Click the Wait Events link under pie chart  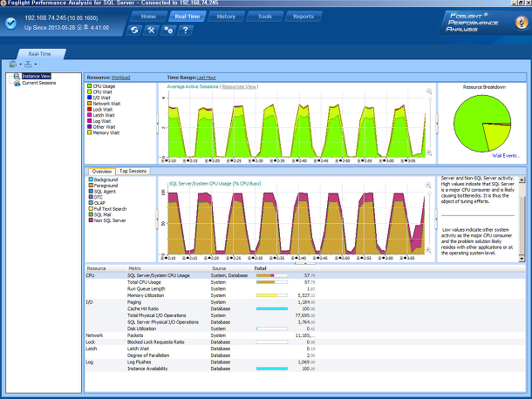[x=505, y=156]
